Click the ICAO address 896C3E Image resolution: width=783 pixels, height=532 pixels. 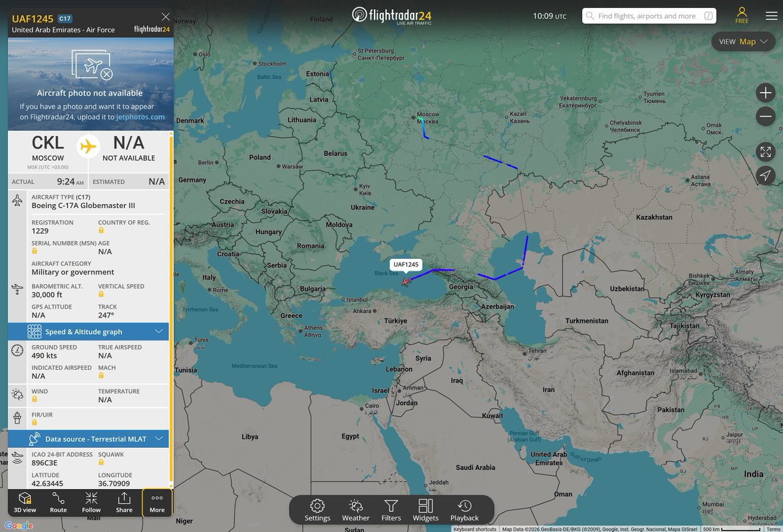(44, 463)
